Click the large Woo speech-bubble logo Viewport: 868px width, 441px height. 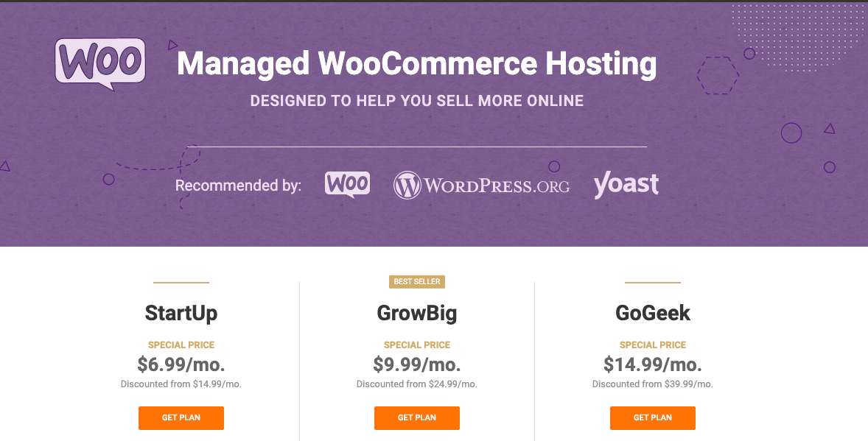[x=100, y=63]
